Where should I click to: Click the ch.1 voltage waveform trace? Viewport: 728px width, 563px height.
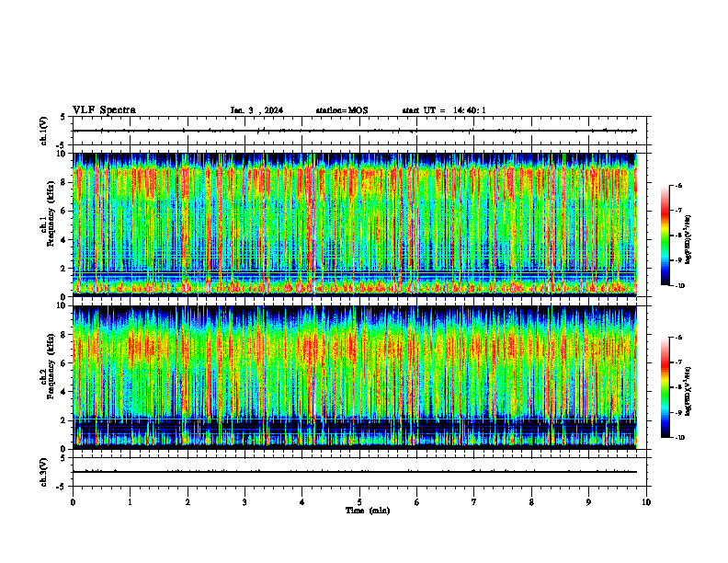coord(355,131)
